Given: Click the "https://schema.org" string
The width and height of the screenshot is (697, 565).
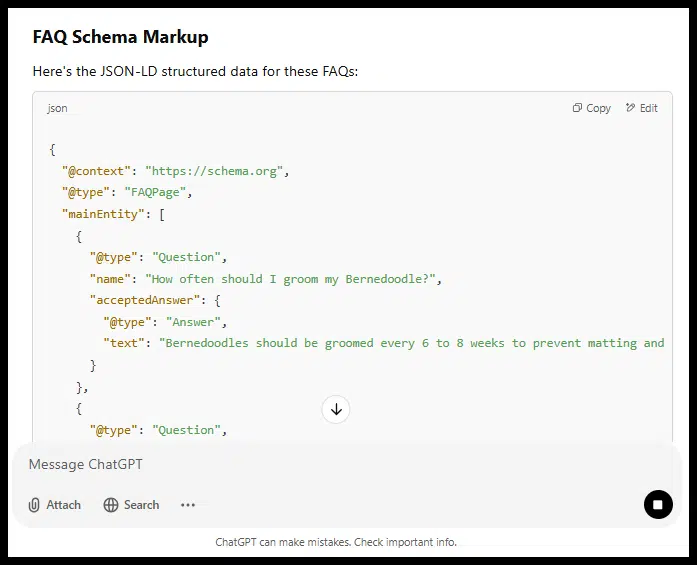Looking at the screenshot, I should pos(214,171).
